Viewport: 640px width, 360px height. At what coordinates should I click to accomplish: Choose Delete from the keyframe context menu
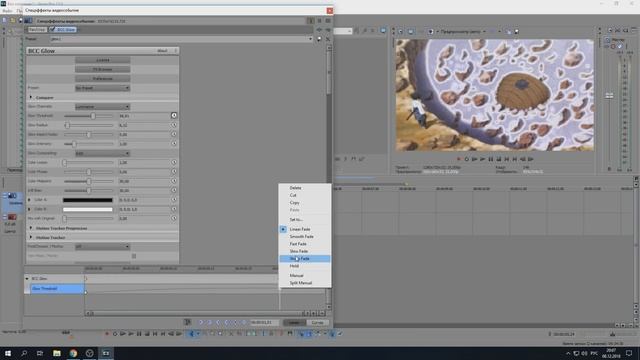pos(305,188)
